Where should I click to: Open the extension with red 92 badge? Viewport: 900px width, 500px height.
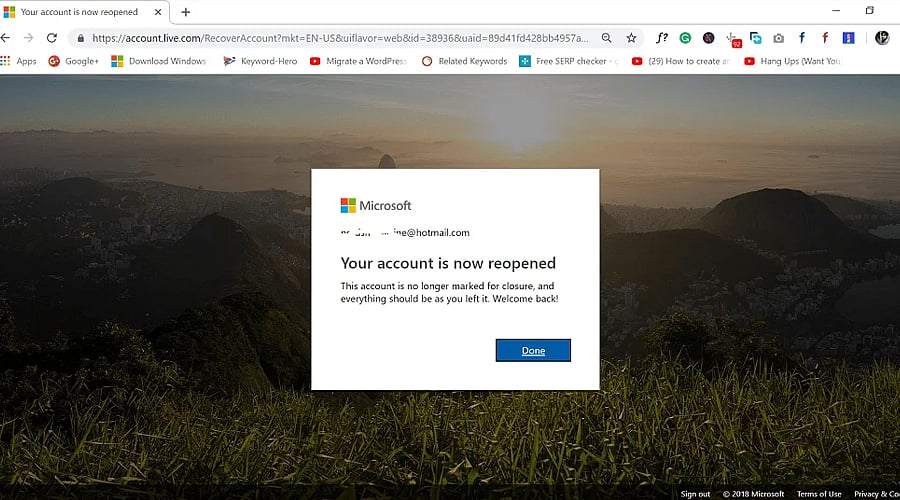tap(733, 39)
